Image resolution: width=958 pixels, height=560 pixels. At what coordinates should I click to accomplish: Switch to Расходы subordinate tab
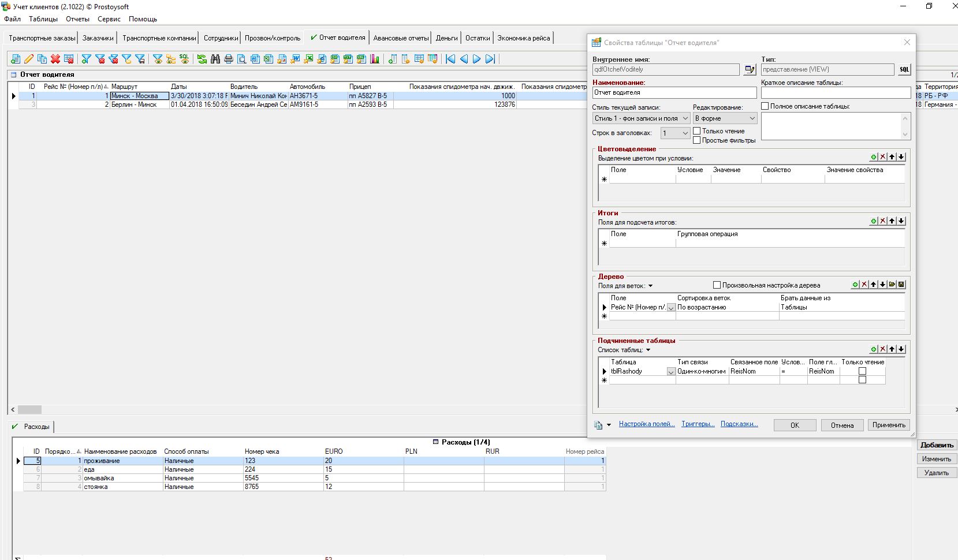point(32,427)
